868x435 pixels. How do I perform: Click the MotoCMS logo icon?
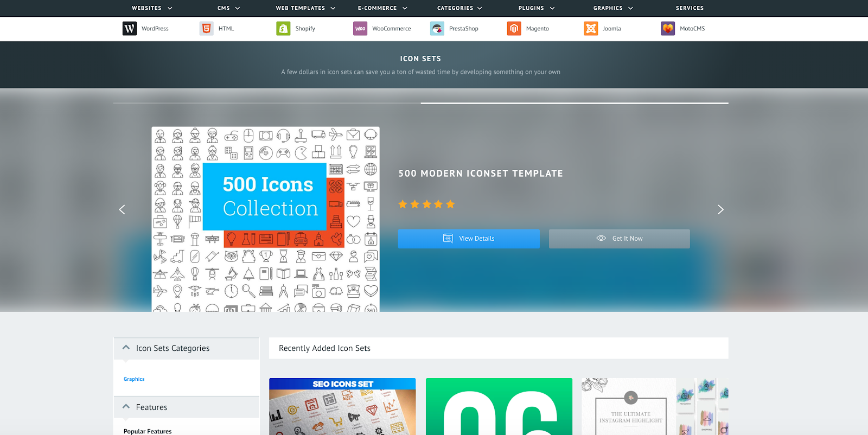pos(668,29)
